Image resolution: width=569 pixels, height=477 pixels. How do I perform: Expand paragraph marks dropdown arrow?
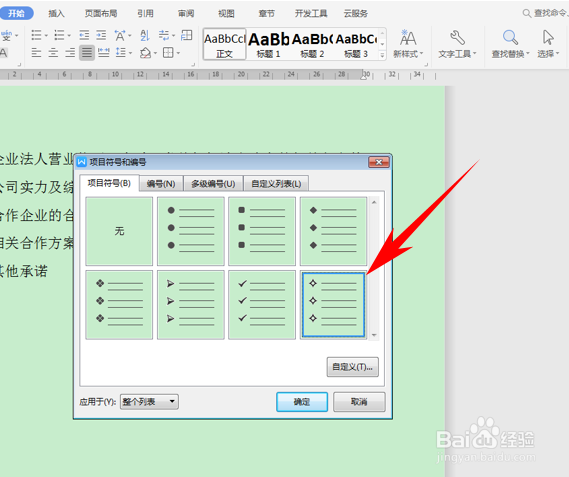pyautogui.click(x=173, y=36)
